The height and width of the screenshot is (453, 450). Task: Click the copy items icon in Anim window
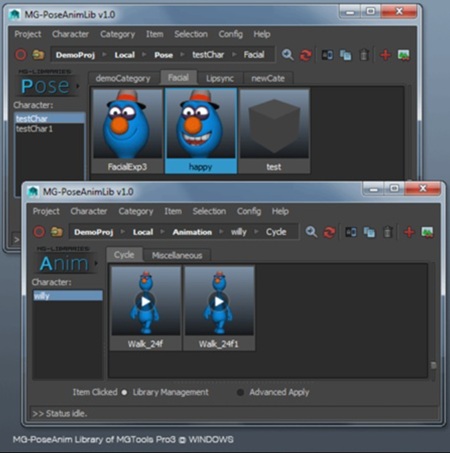(x=369, y=232)
